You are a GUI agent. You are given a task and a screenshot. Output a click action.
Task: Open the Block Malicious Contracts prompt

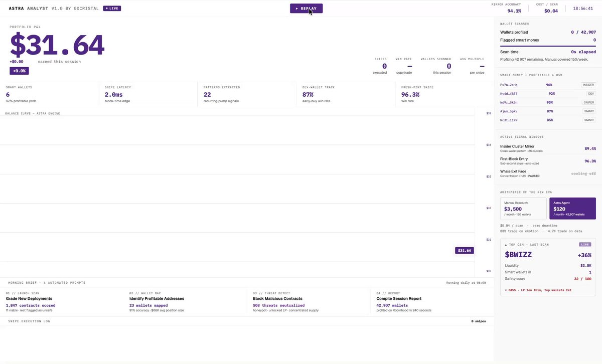tap(310, 301)
